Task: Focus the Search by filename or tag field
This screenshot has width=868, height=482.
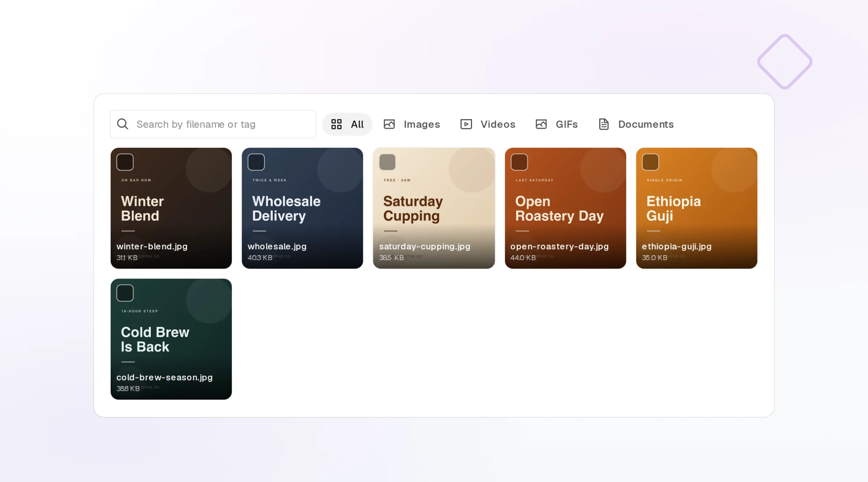Action: 213,124
